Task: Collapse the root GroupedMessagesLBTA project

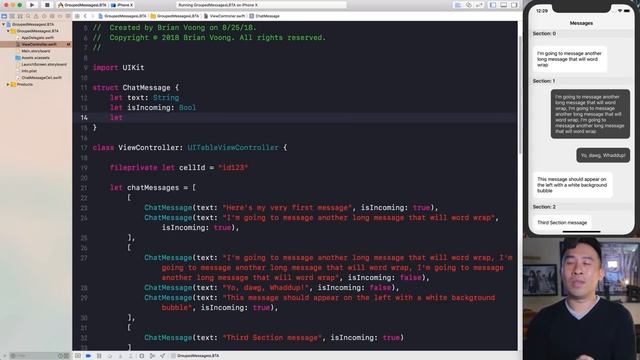Action: pos(3,24)
